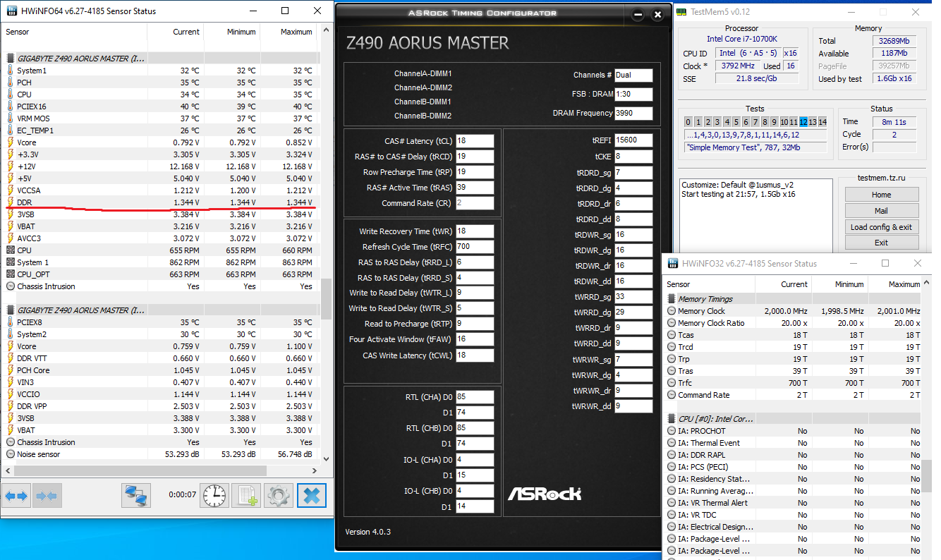
Task: Click the tCKE value field
Action: point(633,157)
